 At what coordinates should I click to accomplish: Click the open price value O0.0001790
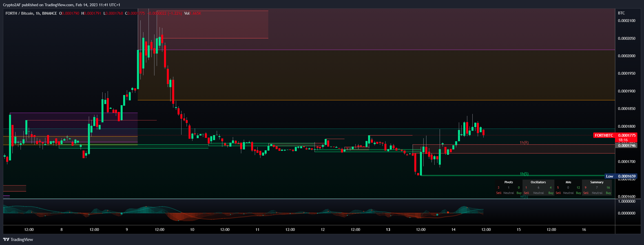tap(69, 13)
